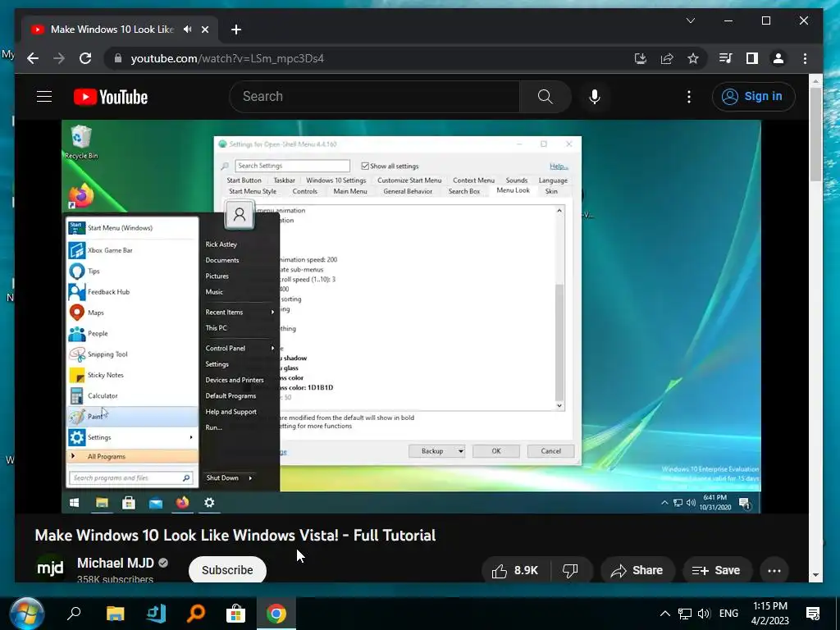This screenshot has width=840, height=630.
Task: Open the Windows Start orb
Action: (x=27, y=614)
